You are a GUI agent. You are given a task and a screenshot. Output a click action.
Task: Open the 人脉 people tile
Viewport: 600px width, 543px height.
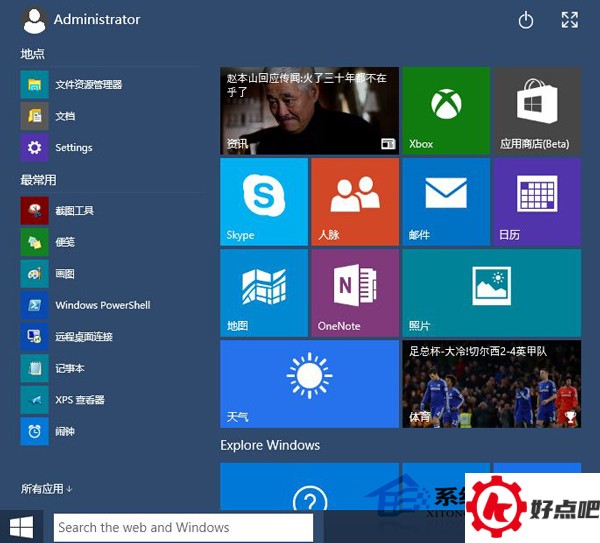click(355, 202)
